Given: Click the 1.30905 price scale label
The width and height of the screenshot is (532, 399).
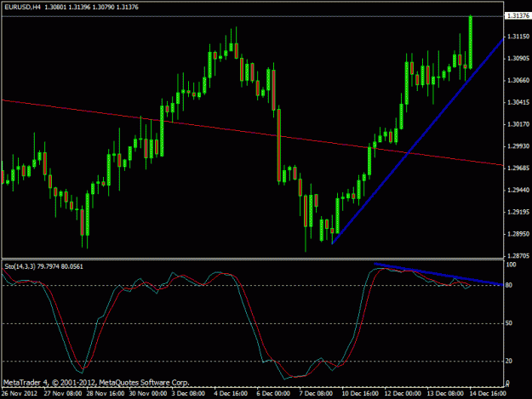Looking at the screenshot, I should [x=518, y=59].
